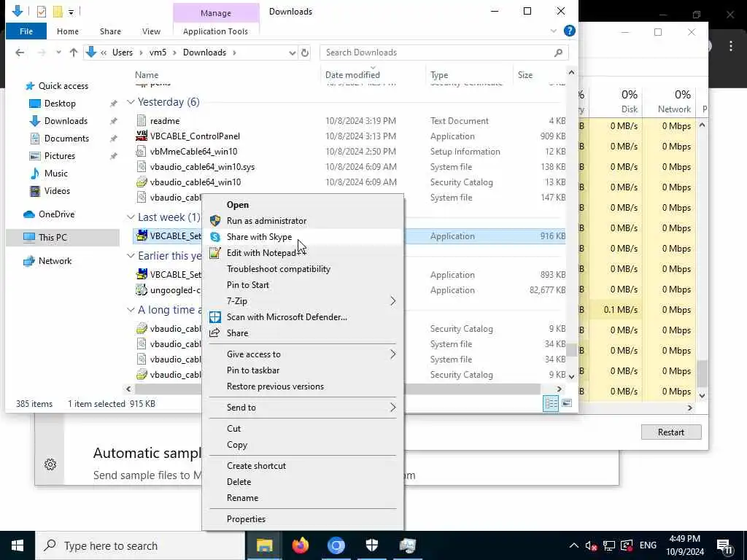Open the View ribbon tab
This screenshot has height=560, width=747.
point(151,31)
